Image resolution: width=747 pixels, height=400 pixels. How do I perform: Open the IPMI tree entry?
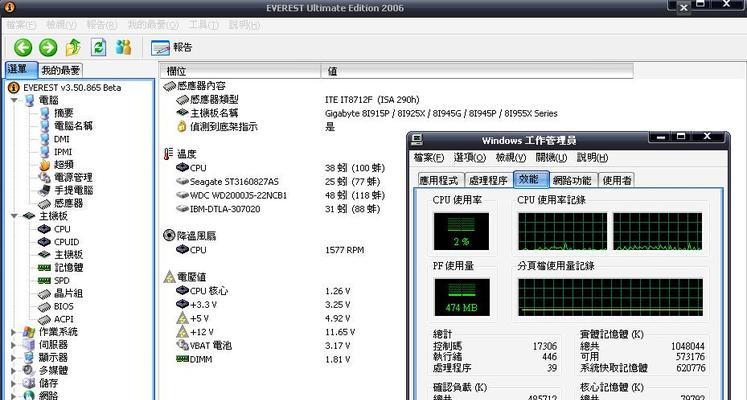point(56,151)
